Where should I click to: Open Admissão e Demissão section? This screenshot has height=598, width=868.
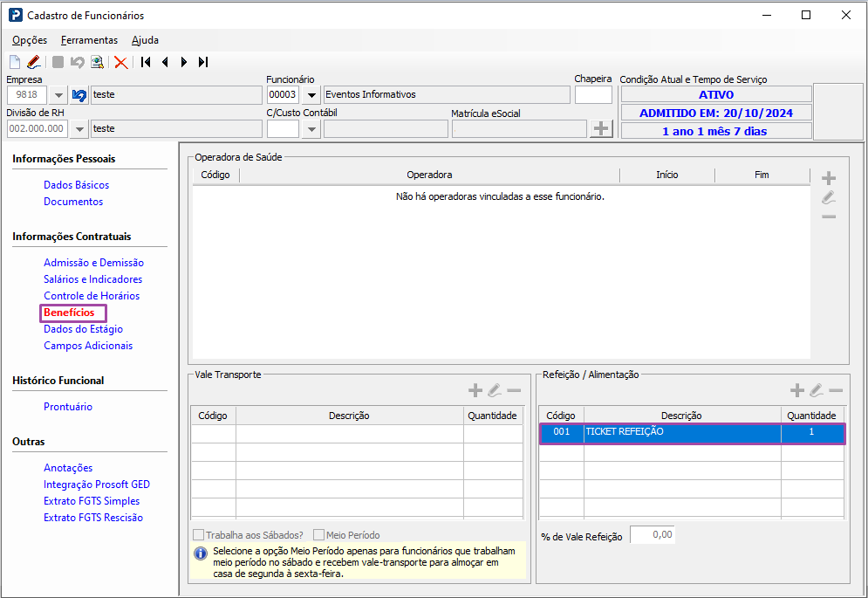pyautogui.click(x=93, y=263)
